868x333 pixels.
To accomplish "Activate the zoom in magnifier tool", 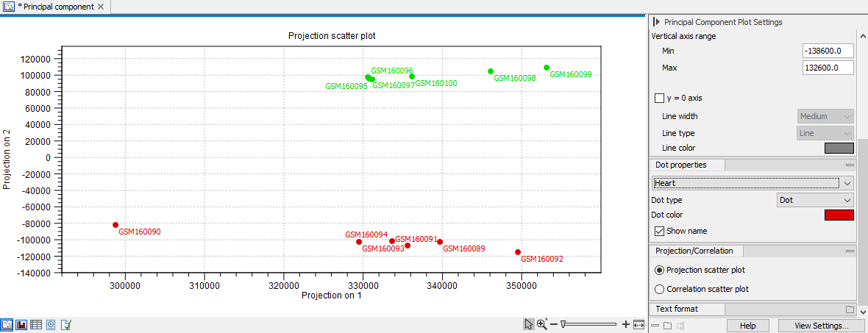I will (542, 324).
